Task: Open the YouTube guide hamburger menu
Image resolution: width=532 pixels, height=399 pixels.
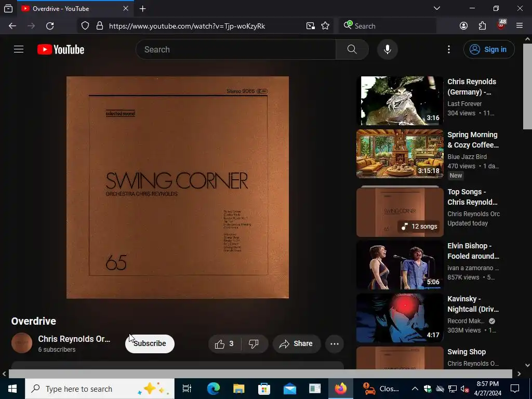Action: (19, 49)
